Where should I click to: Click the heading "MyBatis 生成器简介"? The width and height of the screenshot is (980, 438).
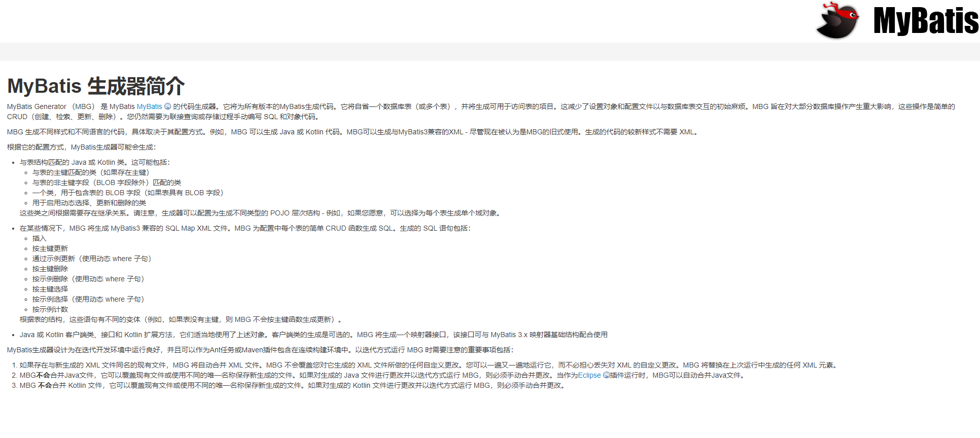click(x=96, y=86)
